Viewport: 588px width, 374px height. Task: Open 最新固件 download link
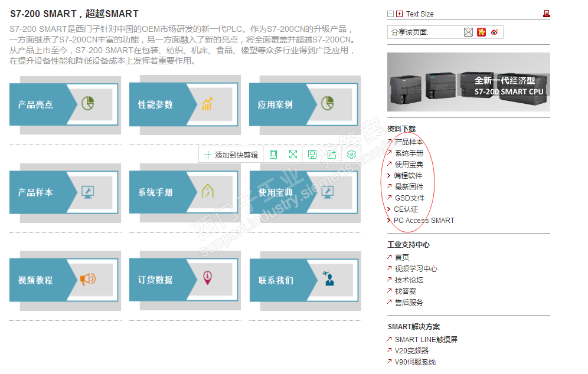pyautogui.click(x=409, y=187)
